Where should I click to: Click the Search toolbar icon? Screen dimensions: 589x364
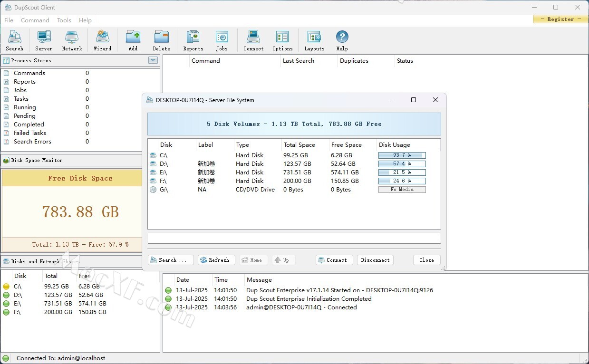15,40
